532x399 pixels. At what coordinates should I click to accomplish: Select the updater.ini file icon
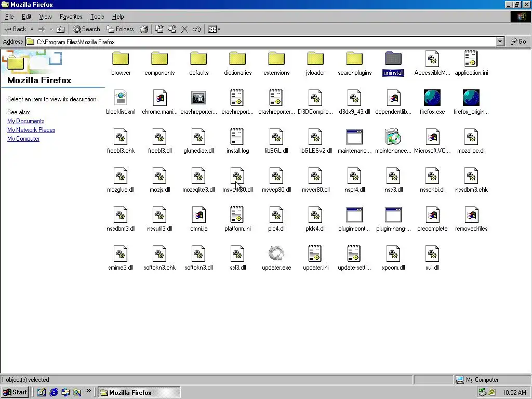pyautogui.click(x=315, y=254)
